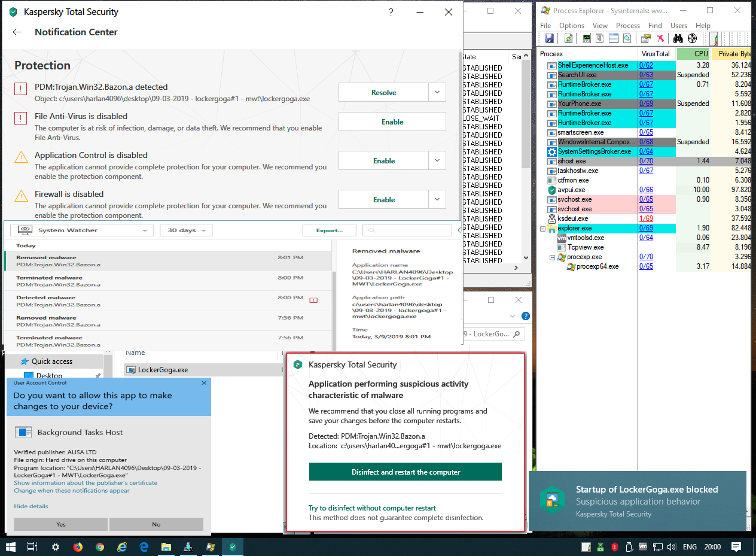Click Try to disinfect without computer restart
Image resolution: width=756 pixels, height=556 pixels.
[x=372, y=508]
